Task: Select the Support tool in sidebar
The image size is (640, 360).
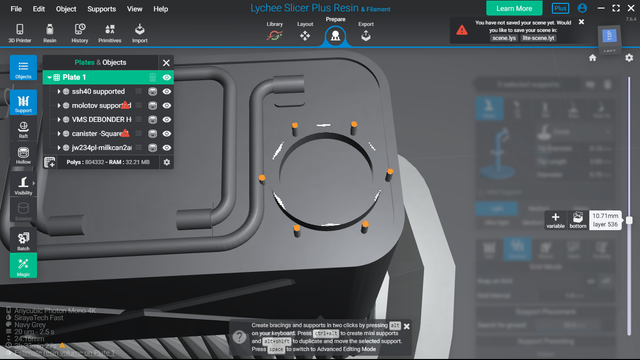Action: pos(23,102)
